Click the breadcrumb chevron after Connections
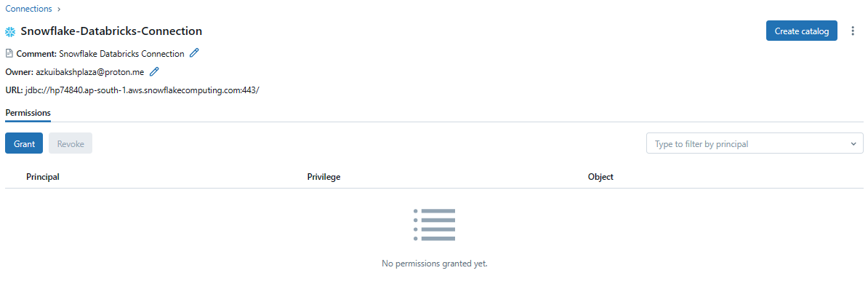The height and width of the screenshot is (281, 868). coord(59,9)
